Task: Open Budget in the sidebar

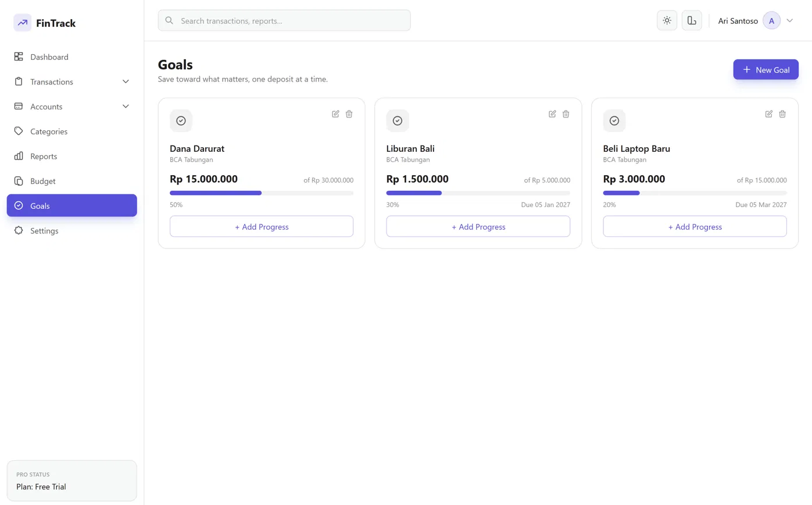Action: (x=71, y=181)
